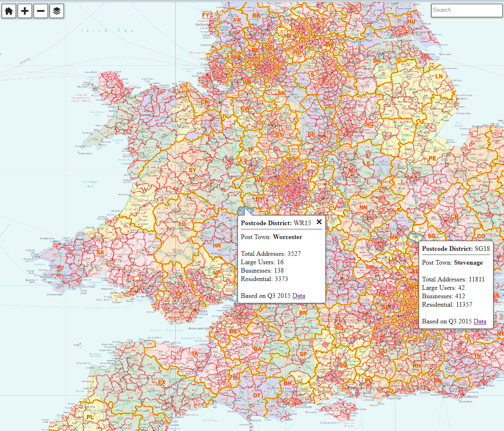Select 'Businesses: 412' line
The height and width of the screenshot is (431, 504).
[443, 296]
